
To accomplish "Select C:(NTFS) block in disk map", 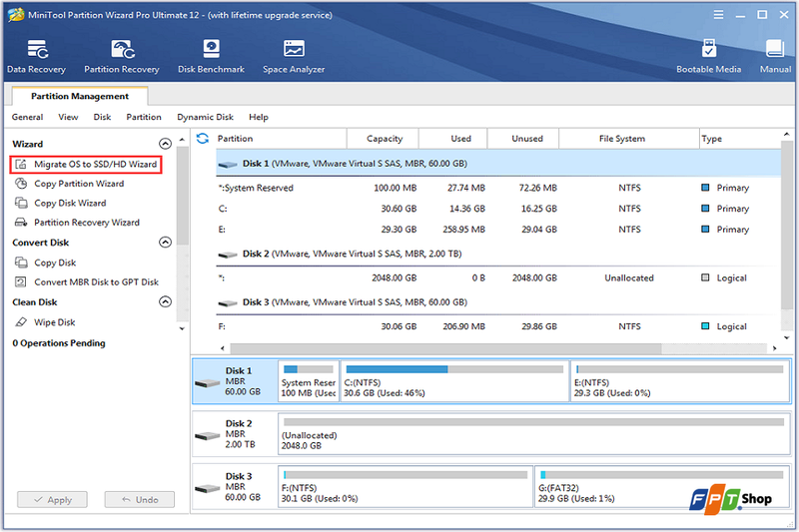I will click(x=454, y=381).
